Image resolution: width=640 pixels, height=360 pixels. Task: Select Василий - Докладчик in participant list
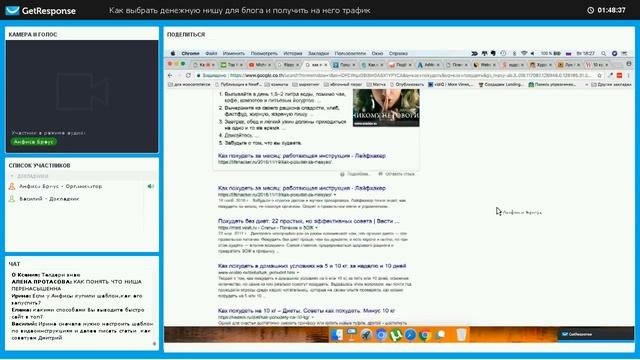(x=49, y=199)
